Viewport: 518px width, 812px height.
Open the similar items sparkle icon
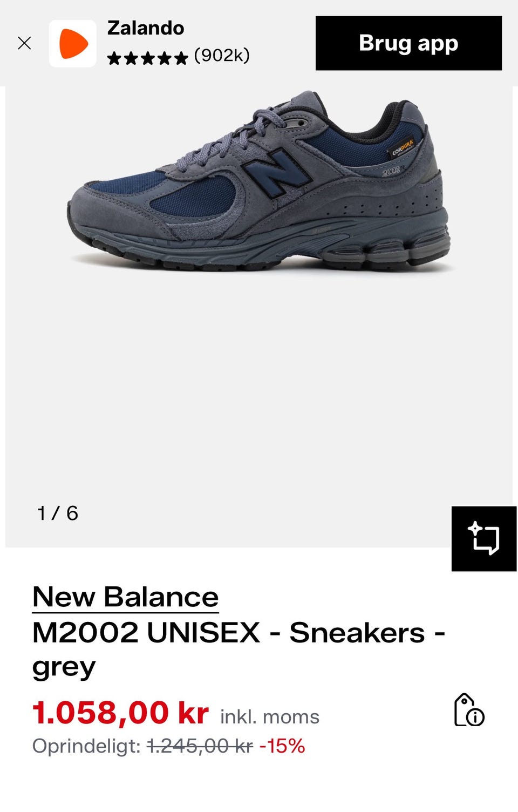484,539
